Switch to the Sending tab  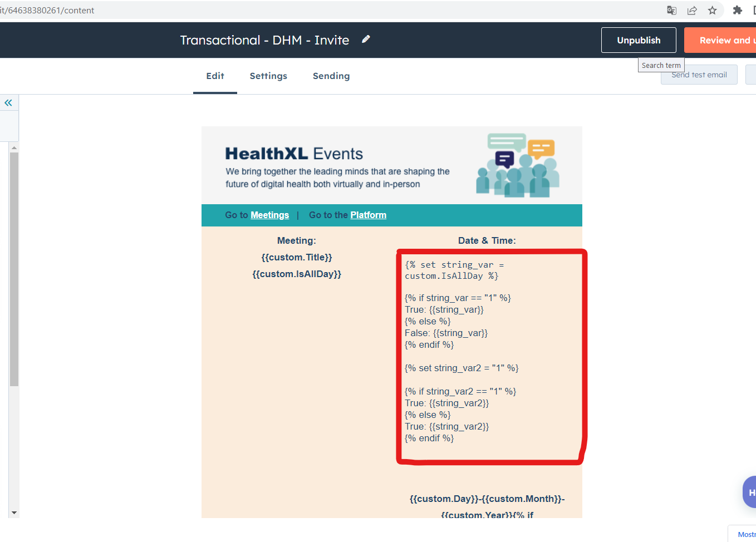coord(331,76)
